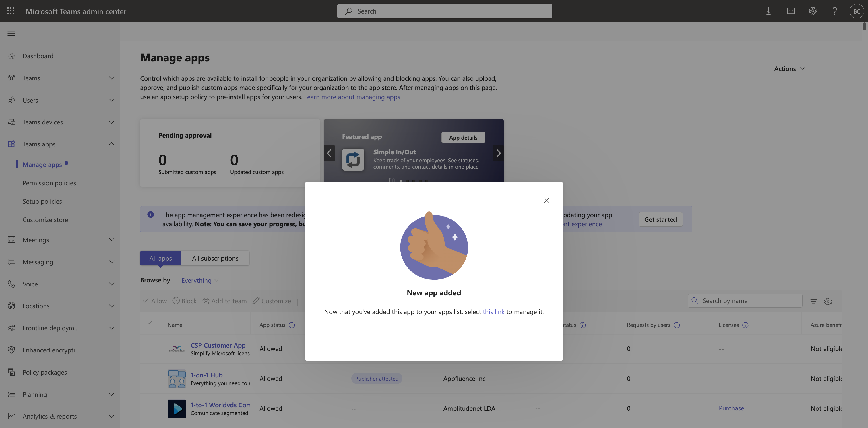Click the App status info icon

coord(292,325)
